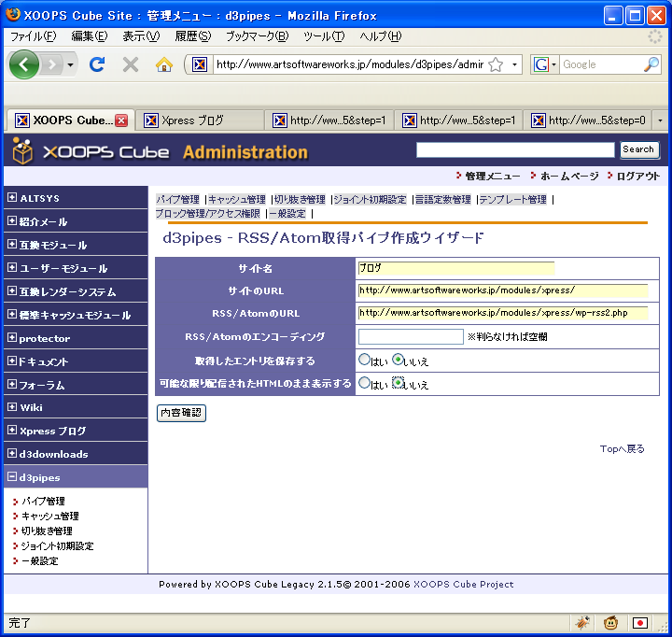Click the Home icon in toolbar
The height and width of the screenshot is (637, 672).
tap(164, 64)
